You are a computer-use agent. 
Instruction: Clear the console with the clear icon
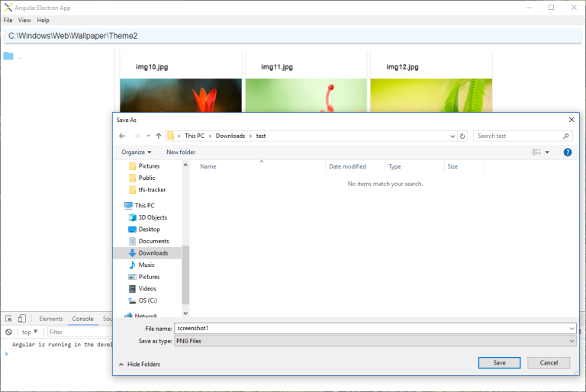pos(8,332)
